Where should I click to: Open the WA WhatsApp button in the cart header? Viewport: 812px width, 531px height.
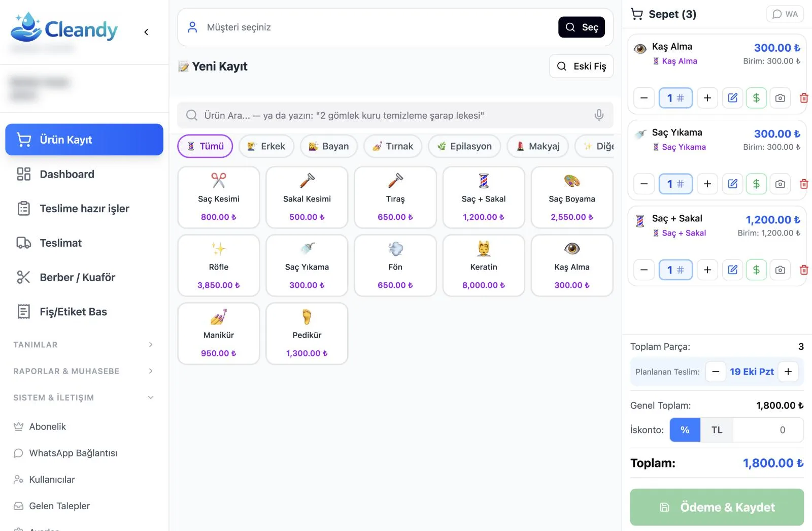785,14
